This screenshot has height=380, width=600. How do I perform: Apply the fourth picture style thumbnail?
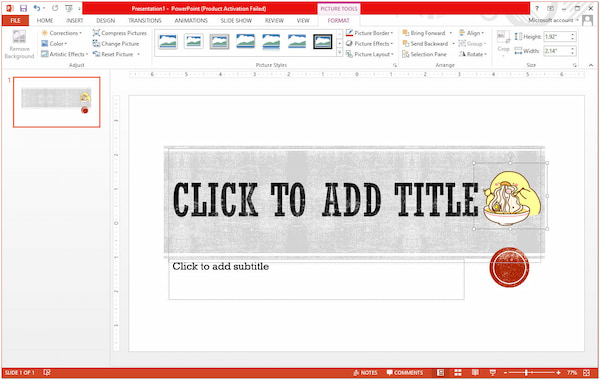pyautogui.click(x=246, y=41)
